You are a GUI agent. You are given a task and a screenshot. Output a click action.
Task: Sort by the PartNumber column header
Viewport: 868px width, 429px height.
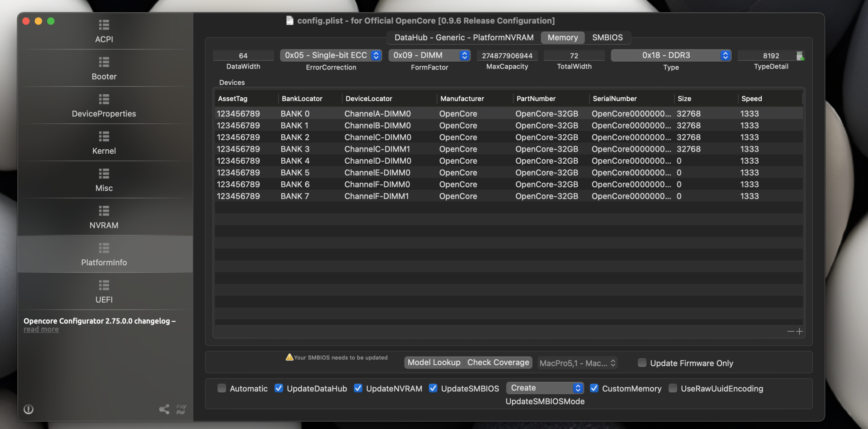click(x=551, y=99)
